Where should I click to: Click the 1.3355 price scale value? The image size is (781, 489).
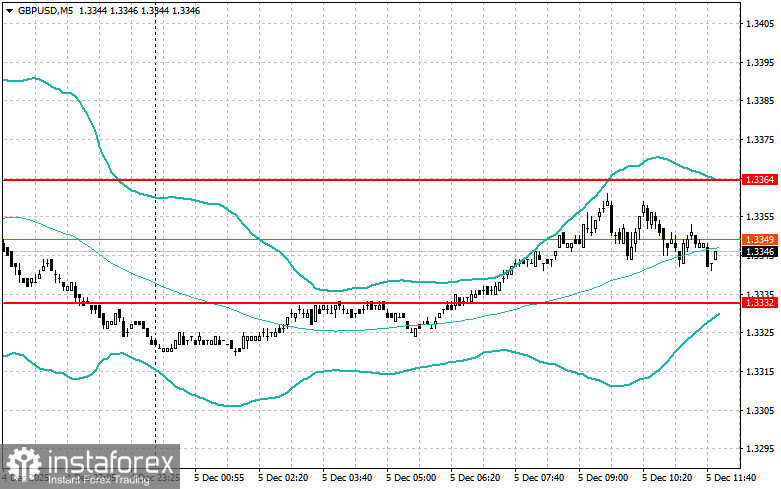click(760, 217)
